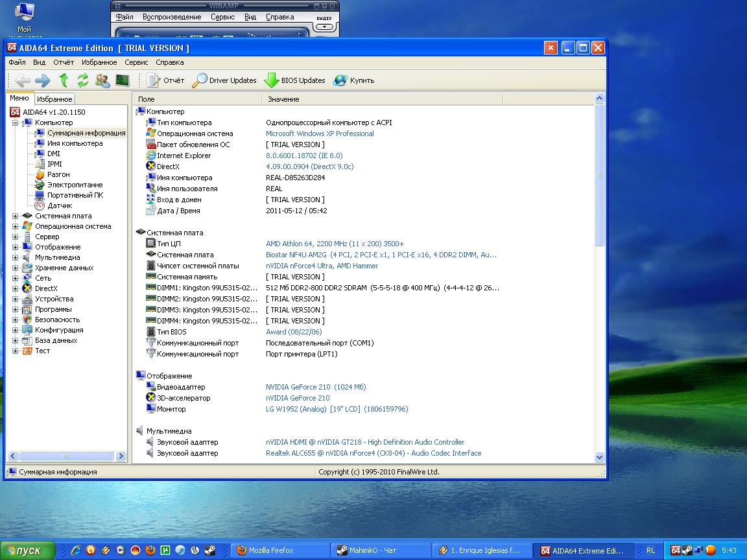Viewport: 747px width, 560px height.
Task: Open the Справка menu in Winamp
Action: [x=279, y=17]
